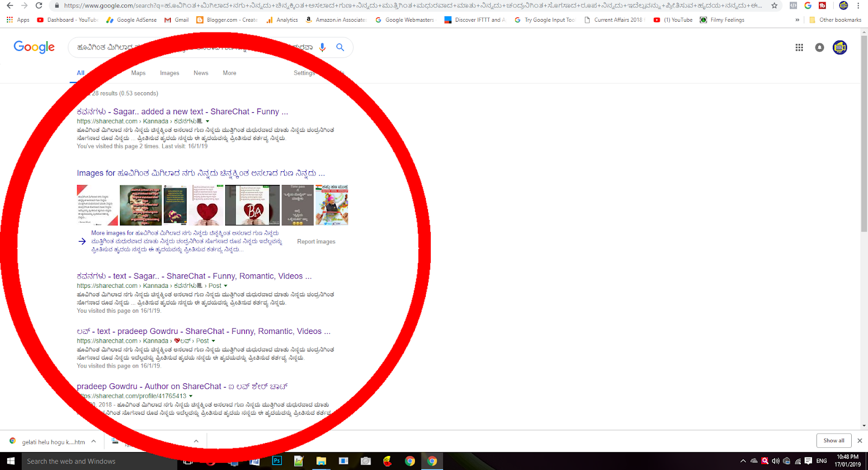Open the last thumbnail with Indian flag
This screenshot has width=868, height=470.
coord(331,205)
